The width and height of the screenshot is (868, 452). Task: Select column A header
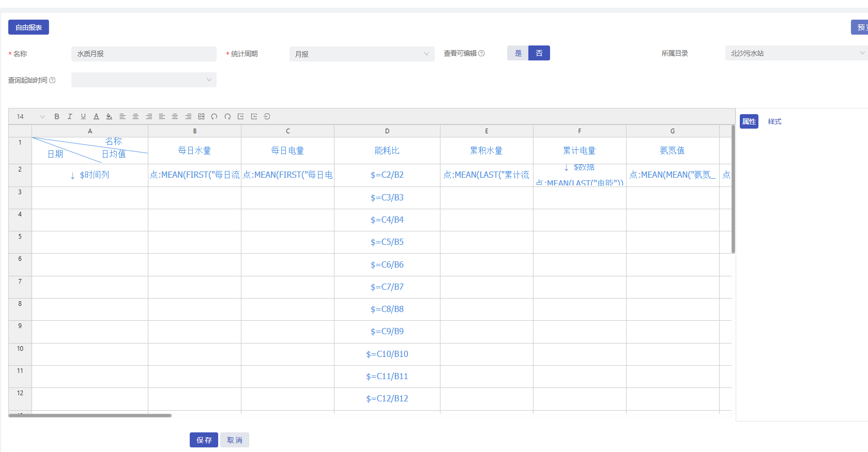pyautogui.click(x=90, y=131)
